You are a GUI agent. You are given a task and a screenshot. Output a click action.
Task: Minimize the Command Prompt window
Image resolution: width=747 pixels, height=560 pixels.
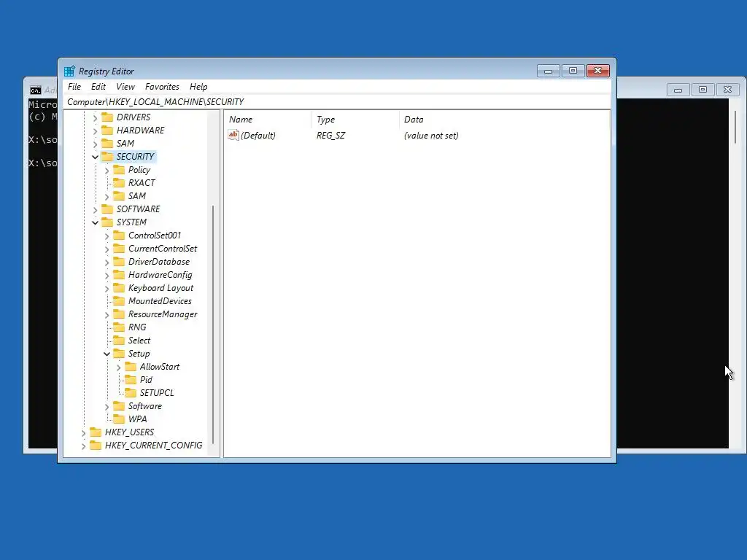[x=678, y=90]
